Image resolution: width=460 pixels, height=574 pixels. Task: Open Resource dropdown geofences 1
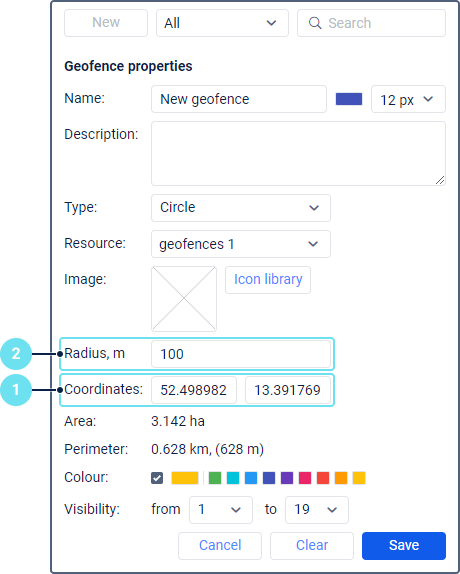241,244
